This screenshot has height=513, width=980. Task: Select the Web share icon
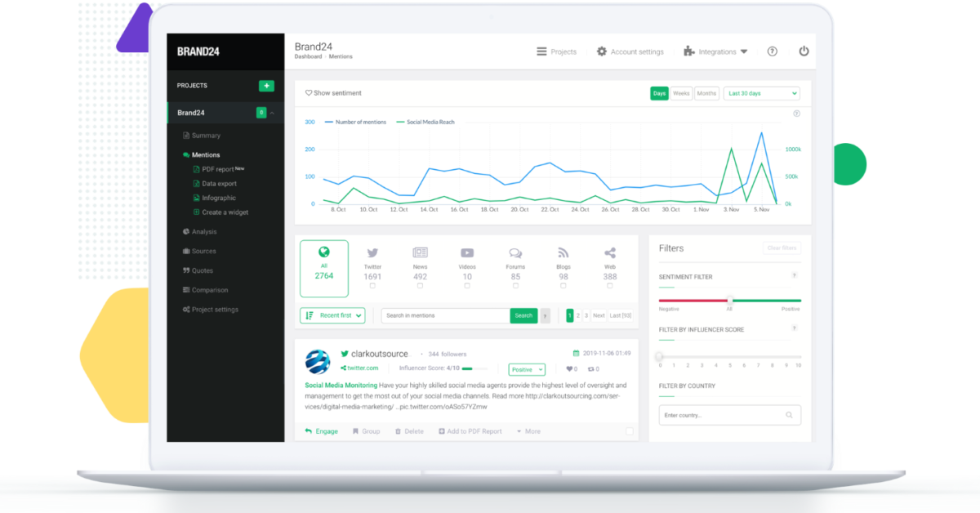(608, 252)
